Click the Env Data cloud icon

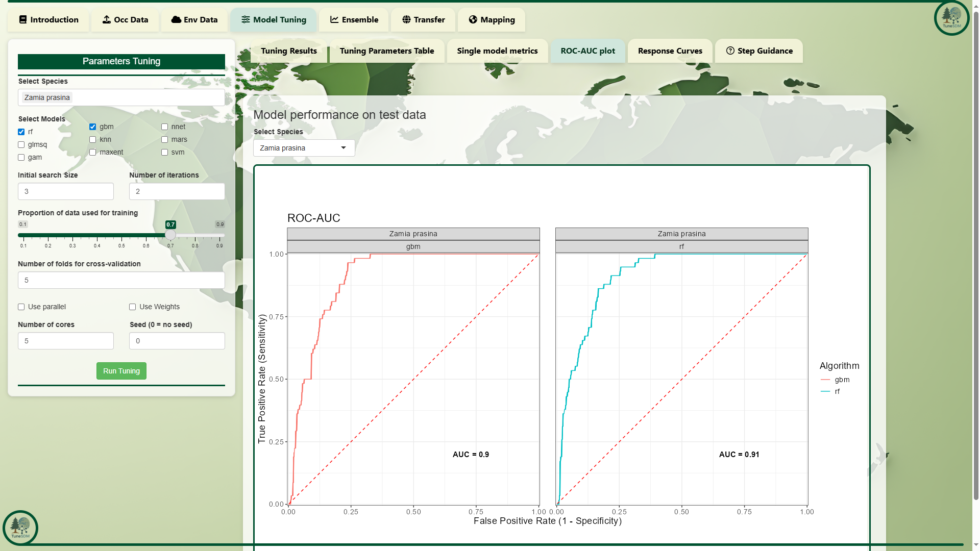176,20
